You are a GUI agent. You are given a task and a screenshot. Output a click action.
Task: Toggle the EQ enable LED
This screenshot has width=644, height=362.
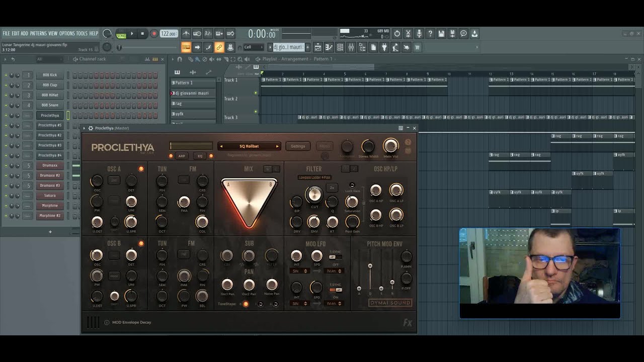(x=211, y=156)
